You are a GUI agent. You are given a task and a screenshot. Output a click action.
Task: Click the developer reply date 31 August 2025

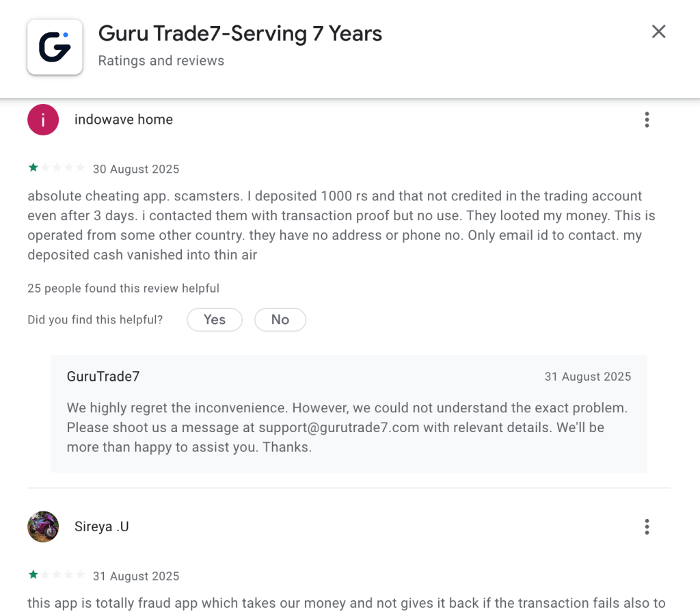(x=587, y=377)
